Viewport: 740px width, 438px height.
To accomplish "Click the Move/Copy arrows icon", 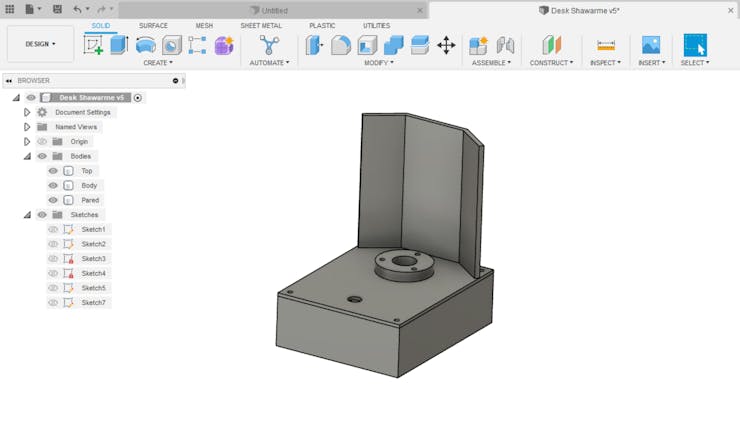I will point(446,45).
